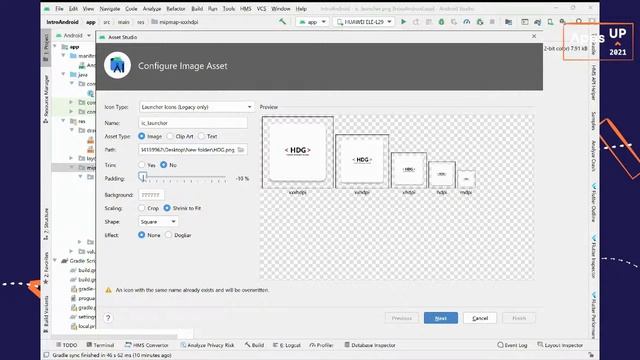This screenshot has height=360, width=640.
Task: Open the TODO tool window
Action: point(67,345)
